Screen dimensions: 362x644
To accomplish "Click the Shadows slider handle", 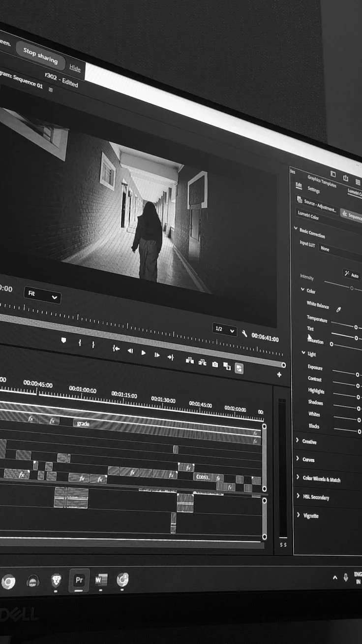I will point(359,408).
